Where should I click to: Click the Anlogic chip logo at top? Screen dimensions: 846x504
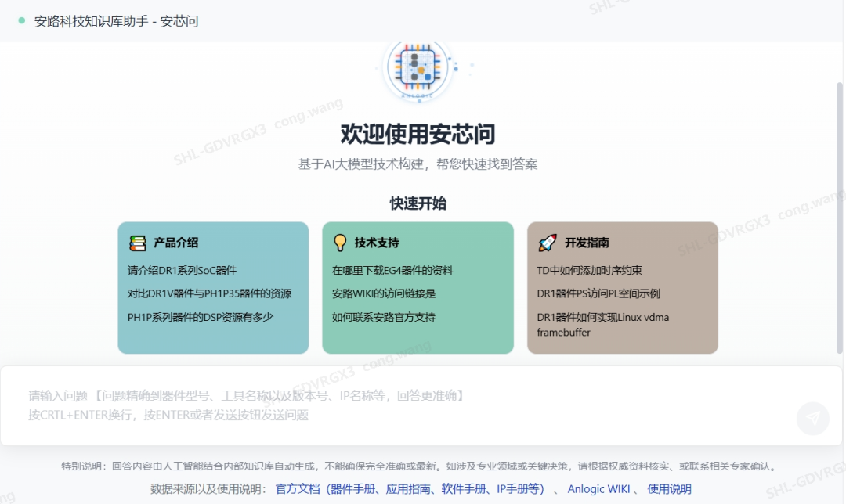point(418,69)
